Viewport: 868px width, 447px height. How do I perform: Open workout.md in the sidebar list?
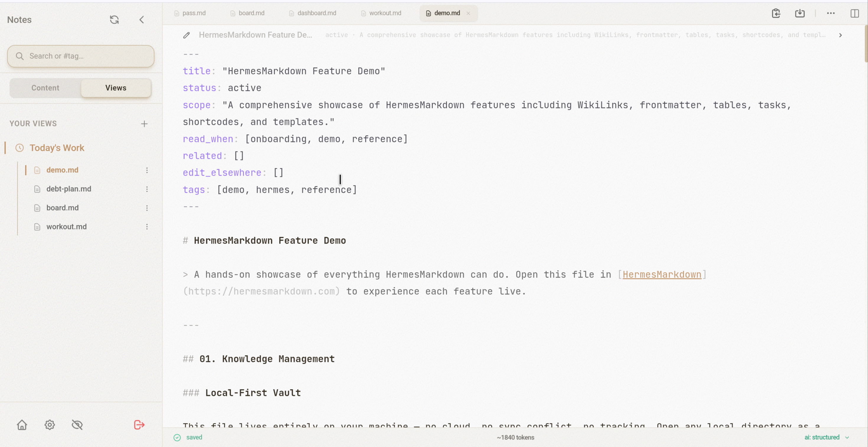click(x=66, y=226)
